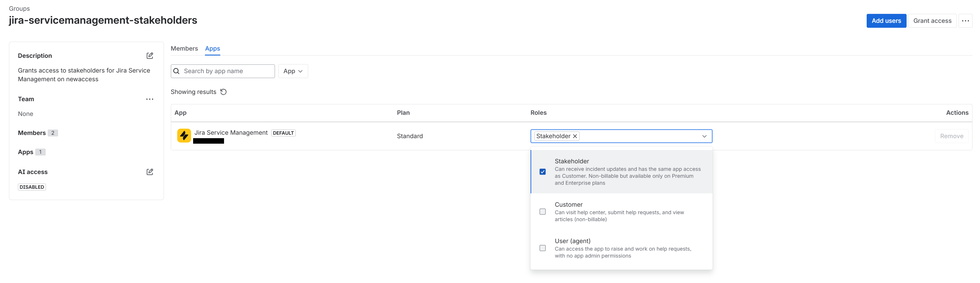This screenshot has width=980, height=283.
Task: Click the User (agent) option label
Action: pyautogui.click(x=572, y=241)
